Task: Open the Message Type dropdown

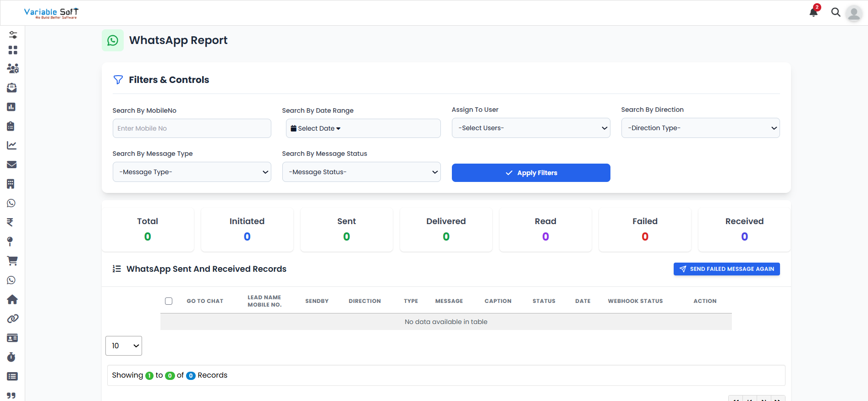Action: tap(192, 172)
